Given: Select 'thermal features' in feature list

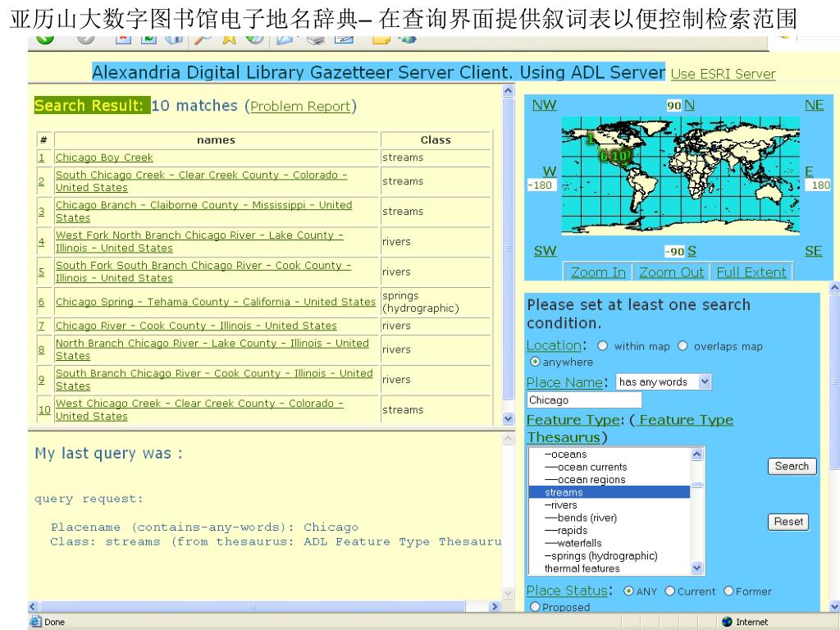Looking at the screenshot, I should tap(582, 568).
